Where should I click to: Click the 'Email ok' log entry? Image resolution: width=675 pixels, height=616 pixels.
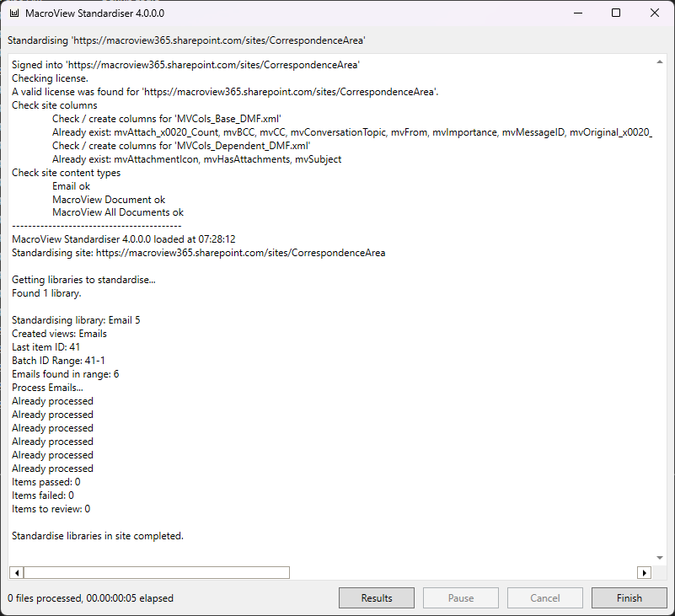point(71,186)
